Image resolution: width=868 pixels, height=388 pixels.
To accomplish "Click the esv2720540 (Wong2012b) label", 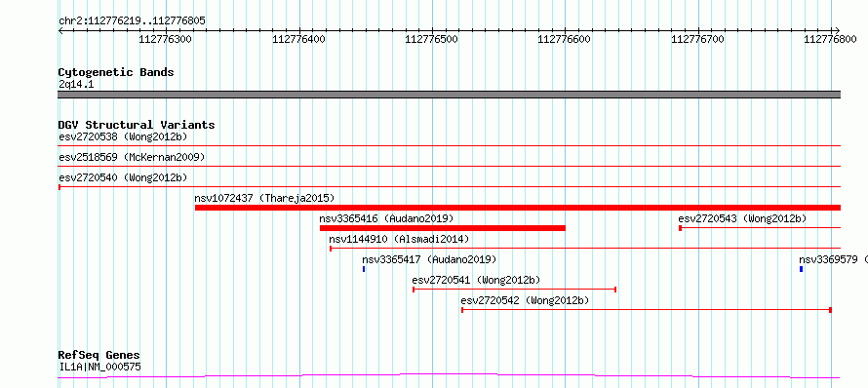I will tap(123, 177).
